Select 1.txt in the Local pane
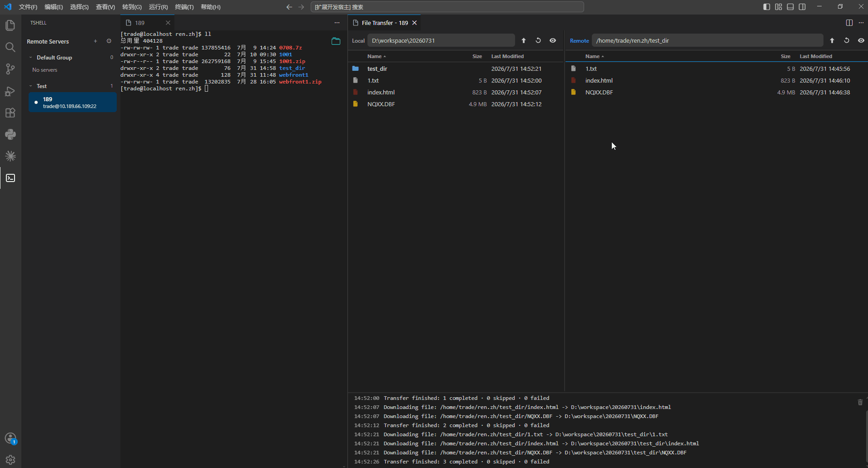Image resolution: width=868 pixels, height=468 pixels. [456, 80]
